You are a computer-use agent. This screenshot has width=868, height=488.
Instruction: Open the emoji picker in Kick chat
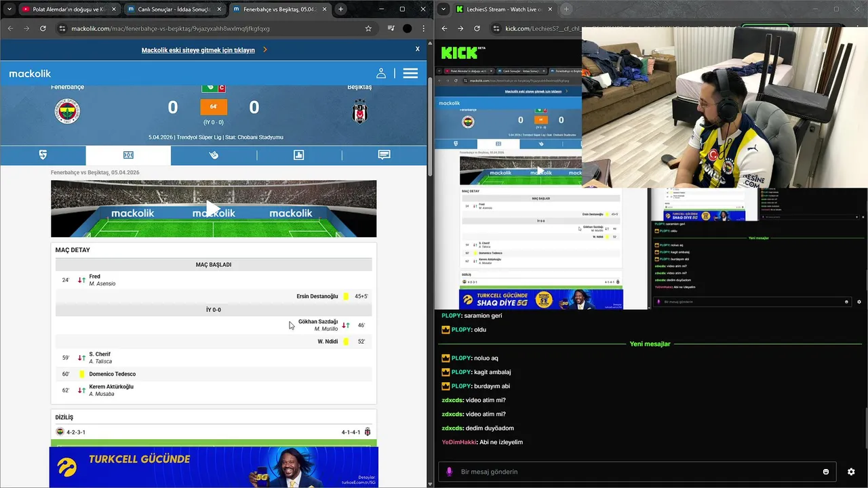click(x=826, y=472)
